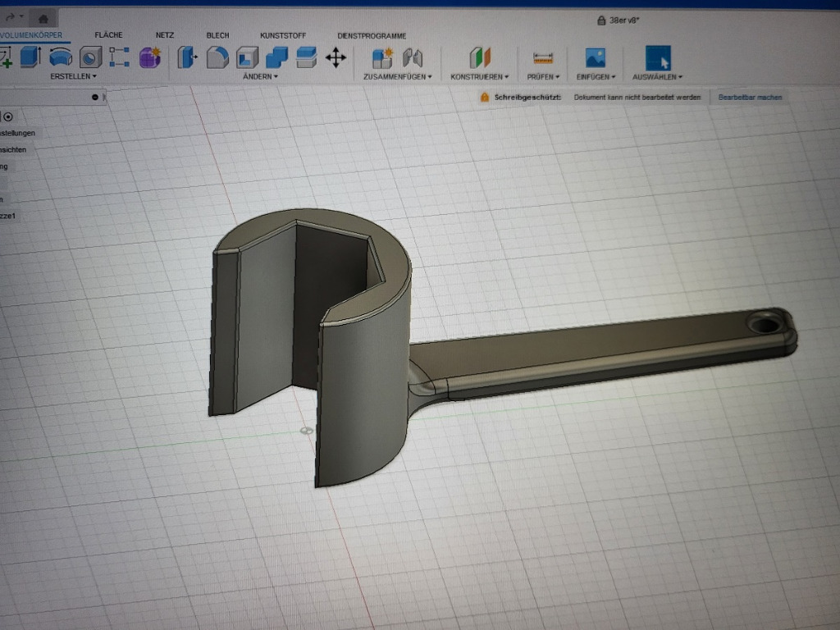Image resolution: width=840 pixels, height=630 pixels.
Task: Click the Create Form icon
Action: [149, 57]
